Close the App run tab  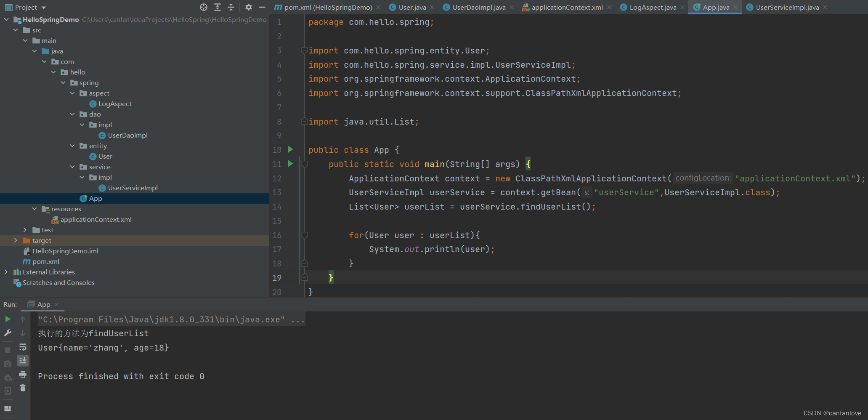tap(56, 304)
